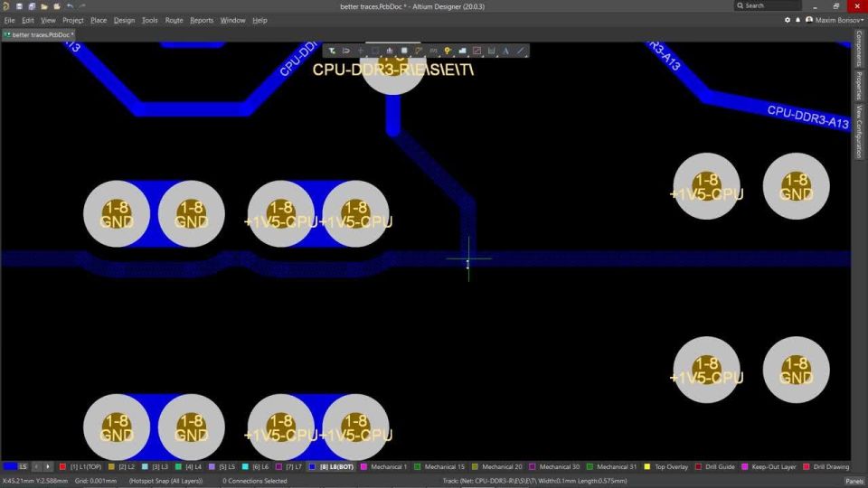Screen dimensions: 868x488
Task: Click the place line icon in Active Bar
Action: pyautogui.click(x=521, y=51)
